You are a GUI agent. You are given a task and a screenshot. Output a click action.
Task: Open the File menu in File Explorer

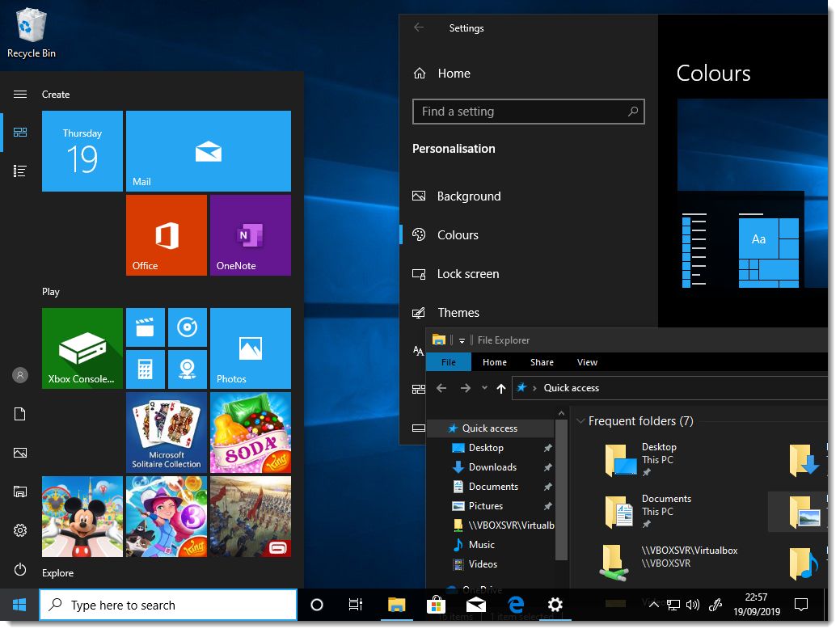coord(448,362)
